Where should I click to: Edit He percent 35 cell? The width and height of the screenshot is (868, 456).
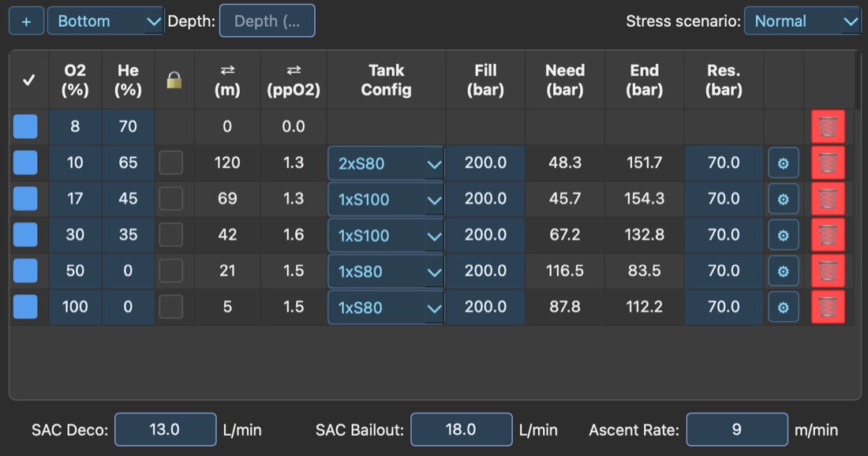pyautogui.click(x=128, y=234)
